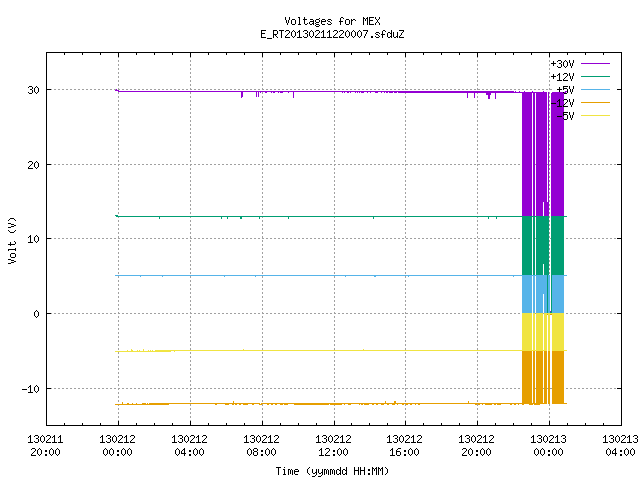The height and width of the screenshot is (480, 640).
Task: Click the x-axis tick label '130212 00:00'
Action: 118,446
